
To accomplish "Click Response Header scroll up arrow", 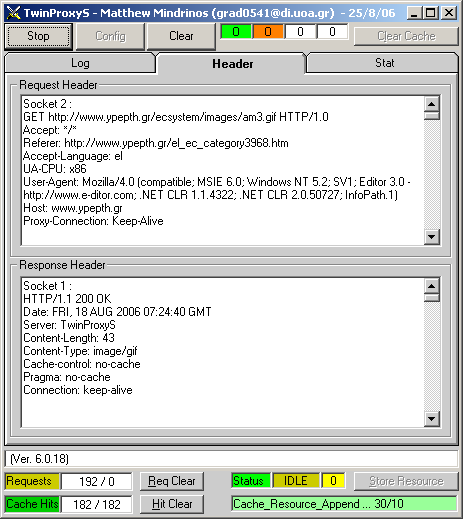I will pos(432,286).
